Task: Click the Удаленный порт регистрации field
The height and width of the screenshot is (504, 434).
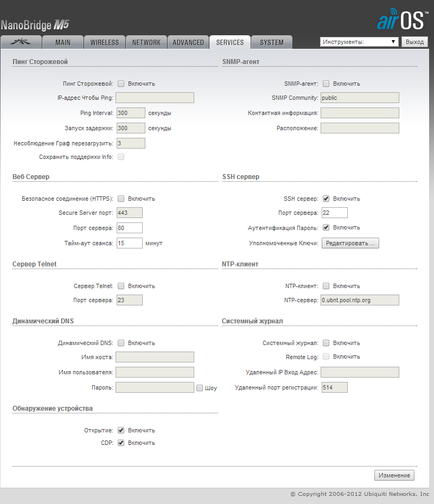Action: tap(335, 387)
